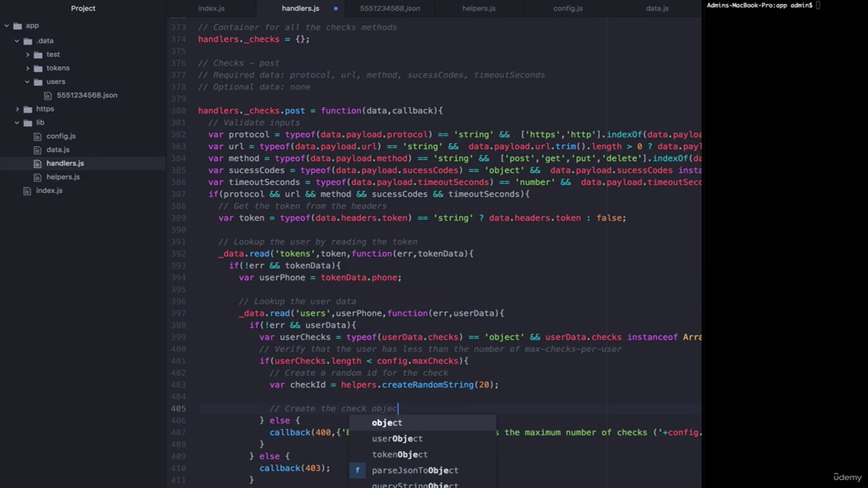Expand the test folder arrow
The image size is (868, 488).
tap(28, 54)
